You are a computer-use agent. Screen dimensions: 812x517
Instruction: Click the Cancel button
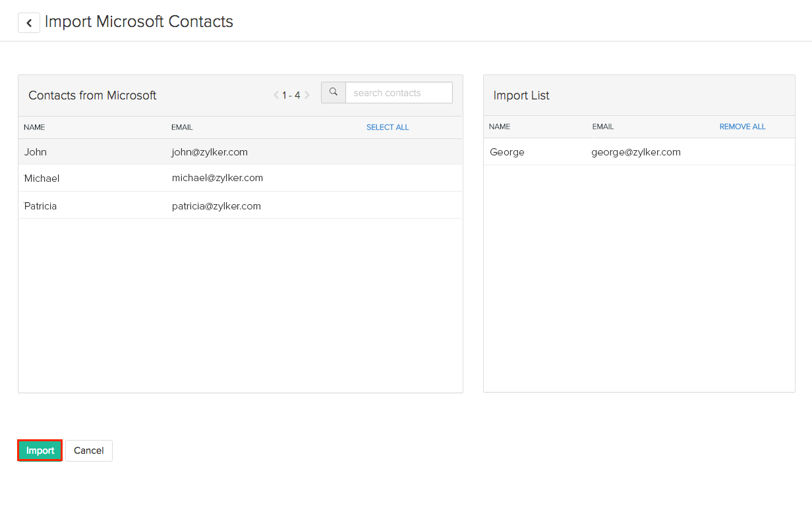pos(88,450)
